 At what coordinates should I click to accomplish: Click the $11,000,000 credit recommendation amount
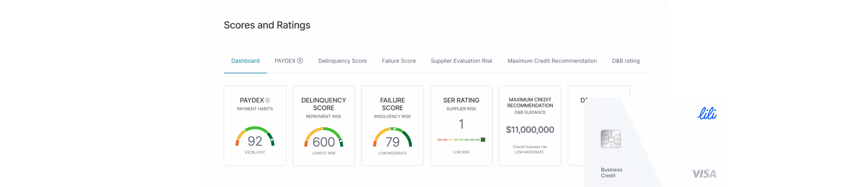click(x=530, y=130)
